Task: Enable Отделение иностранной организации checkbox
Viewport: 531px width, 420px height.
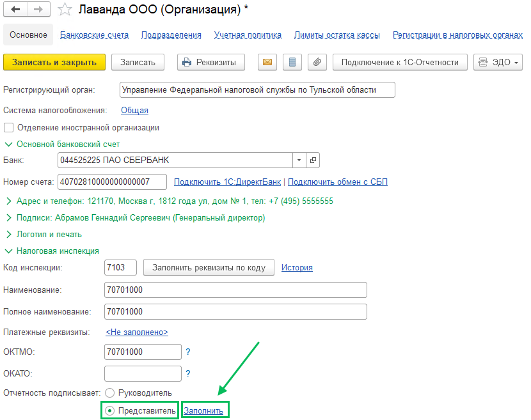Action: (x=9, y=128)
